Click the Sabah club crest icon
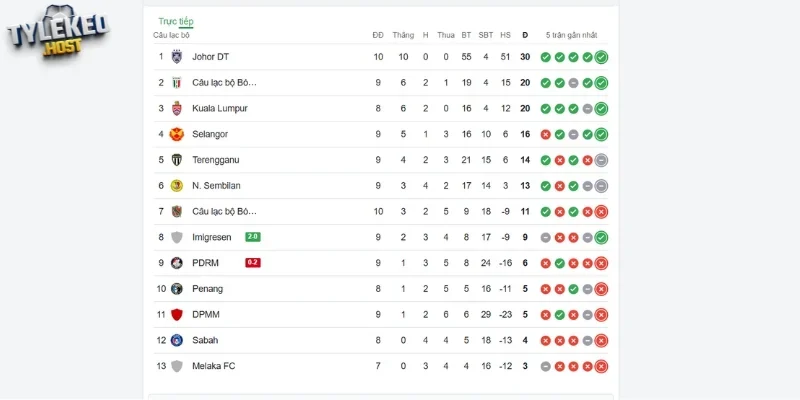Image resolution: width=800 pixels, height=400 pixels. pyautogui.click(x=177, y=340)
